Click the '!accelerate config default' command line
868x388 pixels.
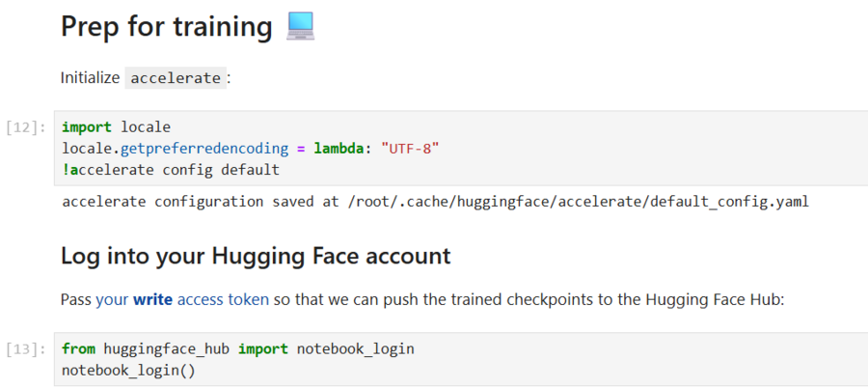pyautogui.click(x=171, y=170)
